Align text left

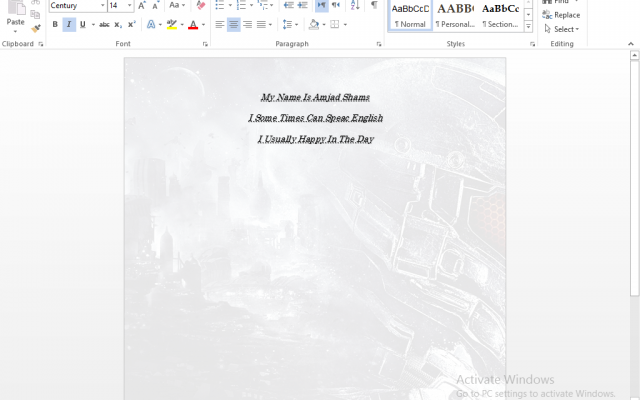[x=220, y=24]
